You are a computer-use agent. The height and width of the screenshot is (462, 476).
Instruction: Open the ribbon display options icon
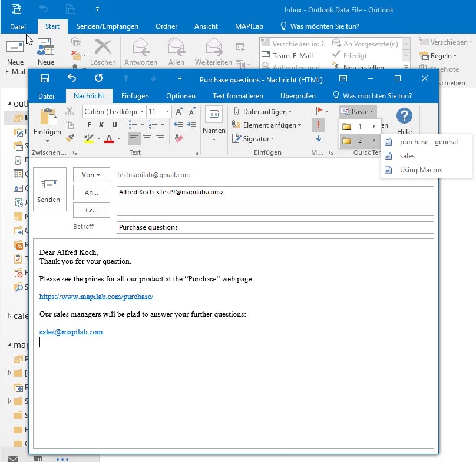(343, 78)
